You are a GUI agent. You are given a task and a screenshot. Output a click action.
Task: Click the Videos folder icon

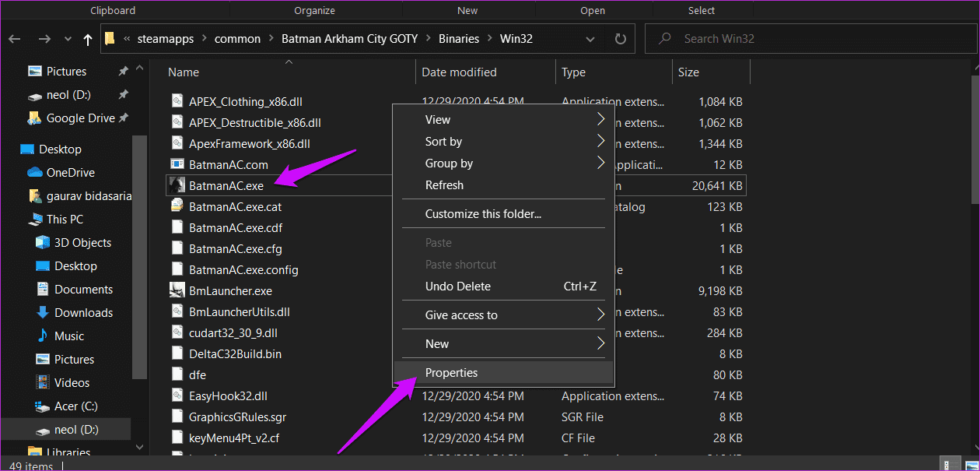43,383
